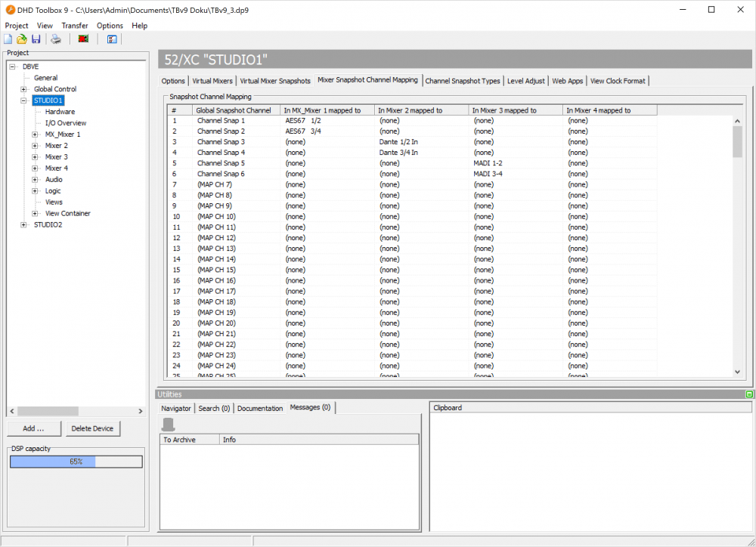Screen dimensions: 756x547
Task: Select I/O Overview in the project tree
Action: click(x=66, y=123)
